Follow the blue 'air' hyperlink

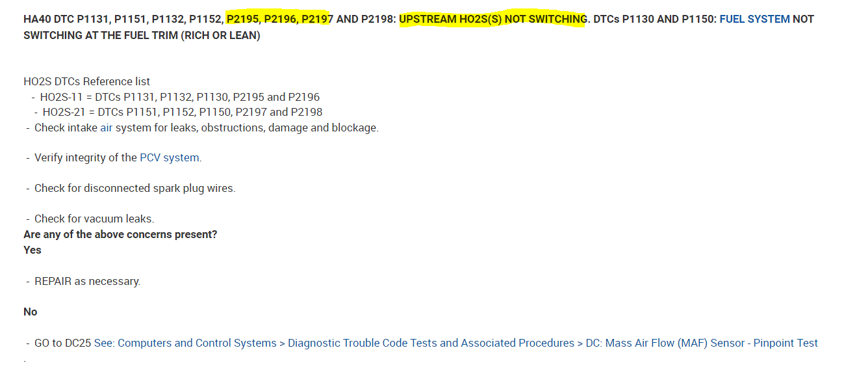107,128
